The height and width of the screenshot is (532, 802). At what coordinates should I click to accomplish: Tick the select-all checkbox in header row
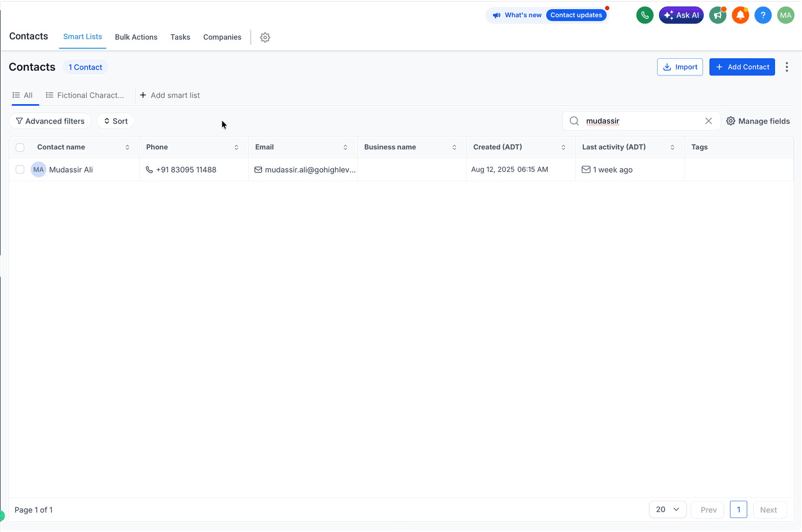pyautogui.click(x=20, y=147)
